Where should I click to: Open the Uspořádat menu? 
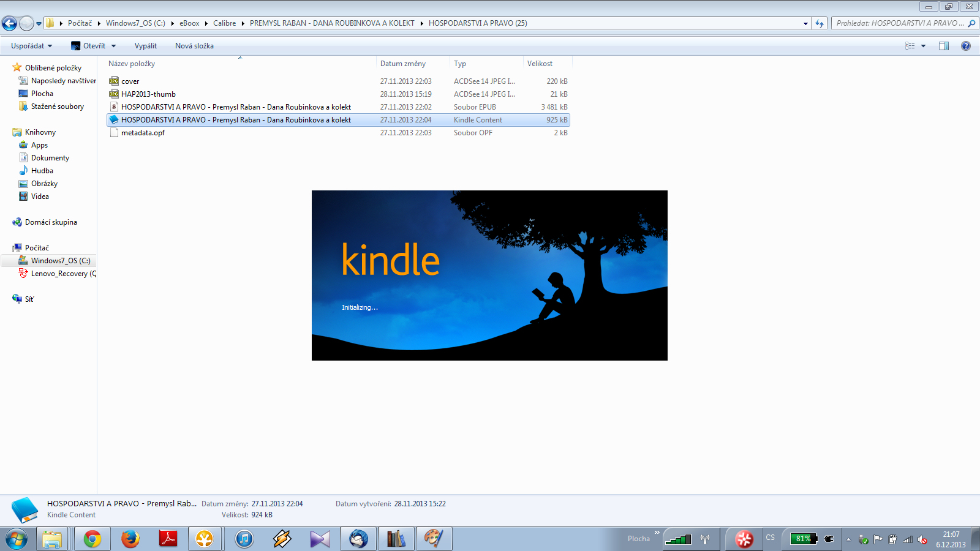(x=31, y=46)
